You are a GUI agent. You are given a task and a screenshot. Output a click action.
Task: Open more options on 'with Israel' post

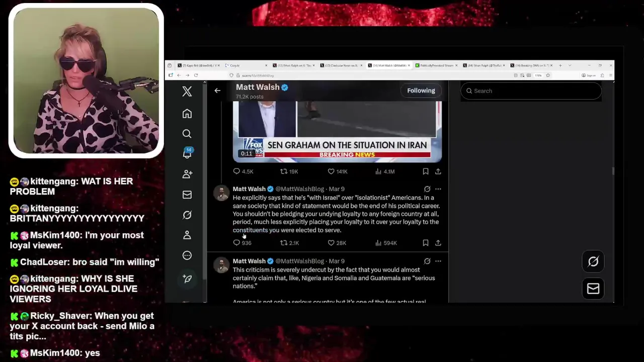coord(438,189)
